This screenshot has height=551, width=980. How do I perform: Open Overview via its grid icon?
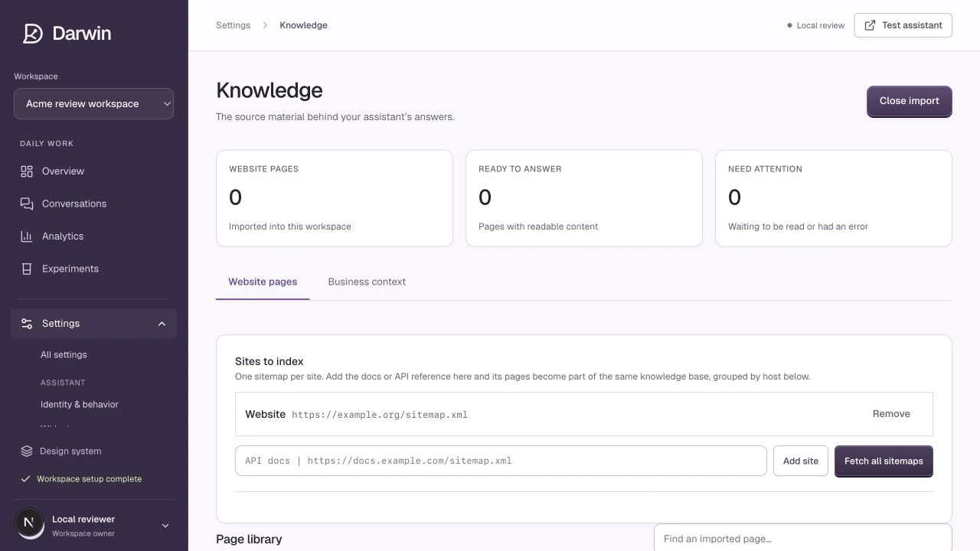27,171
